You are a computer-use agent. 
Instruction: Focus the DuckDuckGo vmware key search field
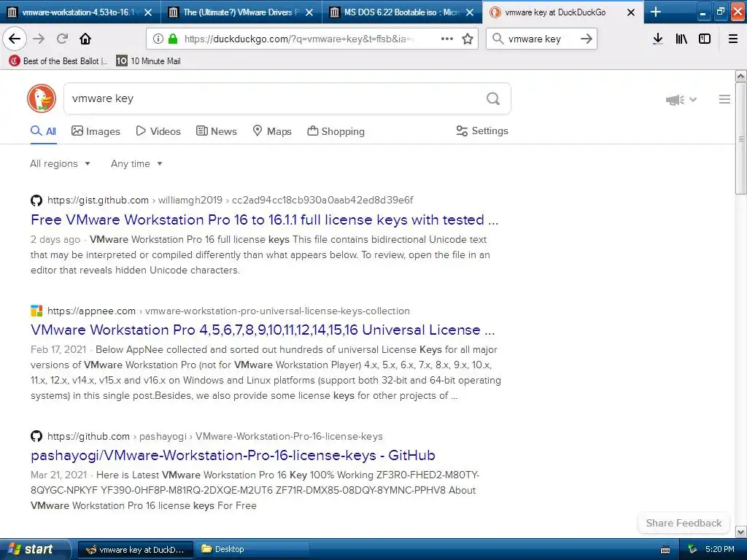275,98
